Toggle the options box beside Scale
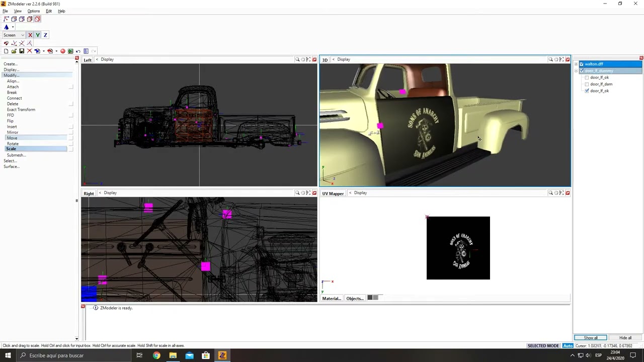644x362 pixels. 70,149
